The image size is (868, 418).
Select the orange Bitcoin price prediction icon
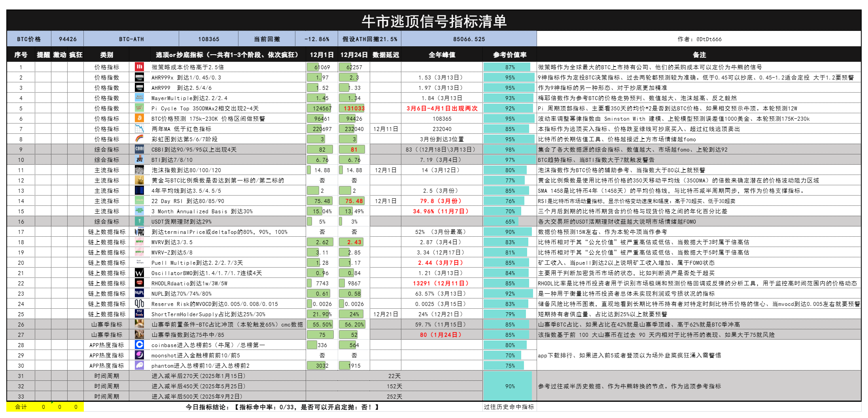(x=139, y=118)
